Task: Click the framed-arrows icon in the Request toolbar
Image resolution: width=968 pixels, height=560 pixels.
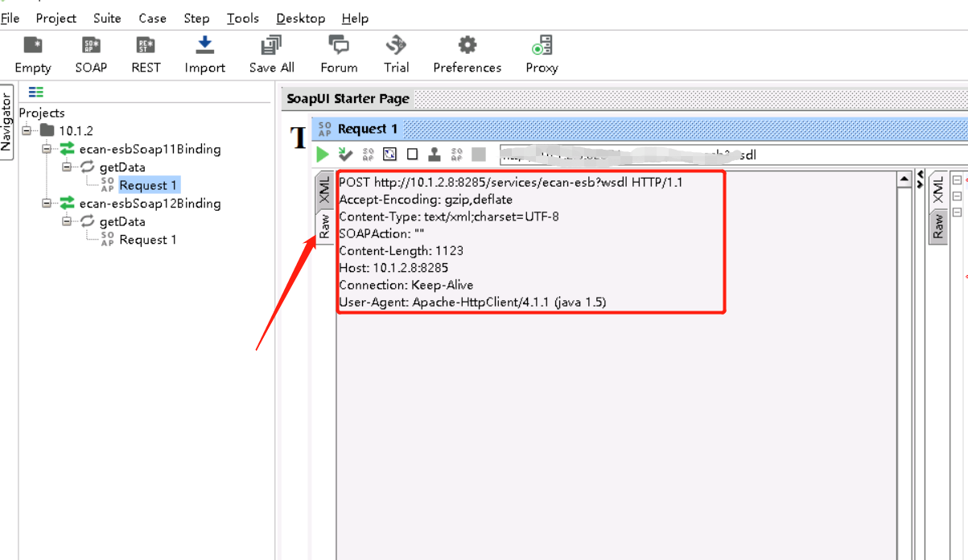Action: click(x=390, y=154)
